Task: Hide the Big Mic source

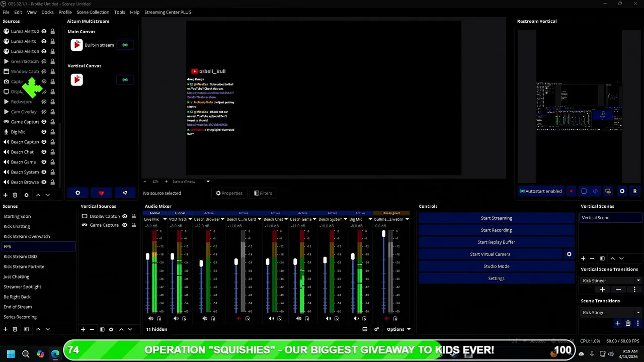Action: tap(44, 132)
